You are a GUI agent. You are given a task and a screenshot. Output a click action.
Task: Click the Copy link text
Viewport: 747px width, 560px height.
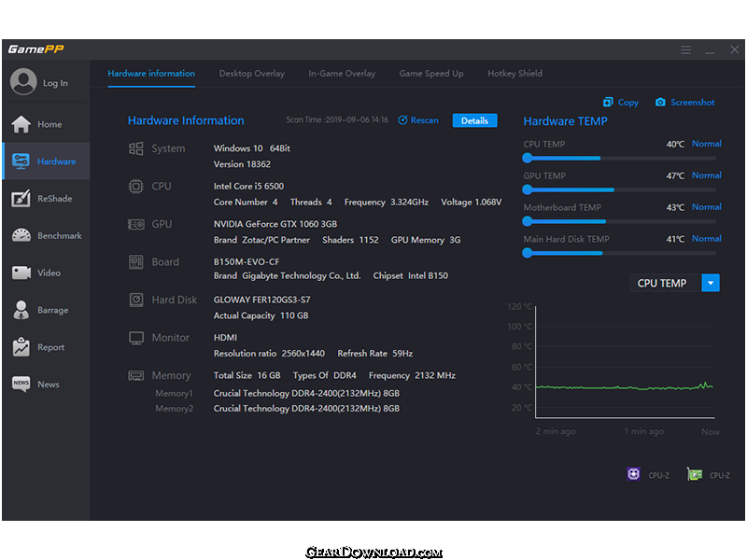click(627, 103)
